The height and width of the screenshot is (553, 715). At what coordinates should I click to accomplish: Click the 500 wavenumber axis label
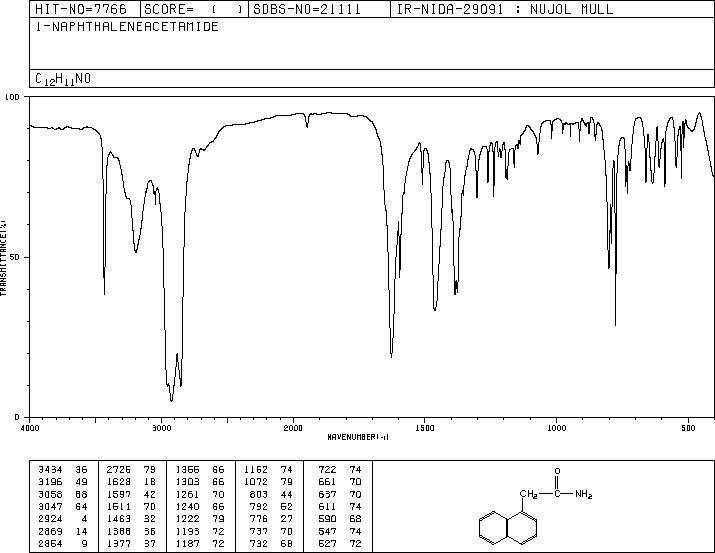688,428
